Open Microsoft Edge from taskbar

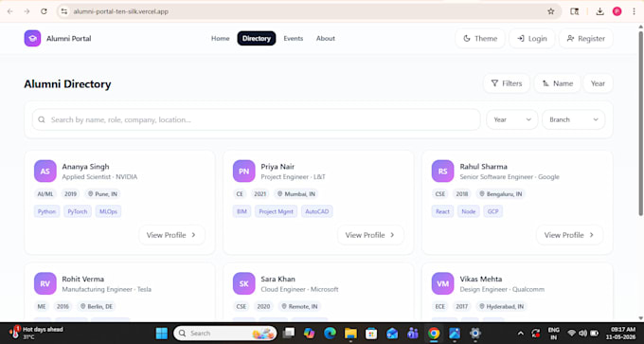click(x=330, y=334)
